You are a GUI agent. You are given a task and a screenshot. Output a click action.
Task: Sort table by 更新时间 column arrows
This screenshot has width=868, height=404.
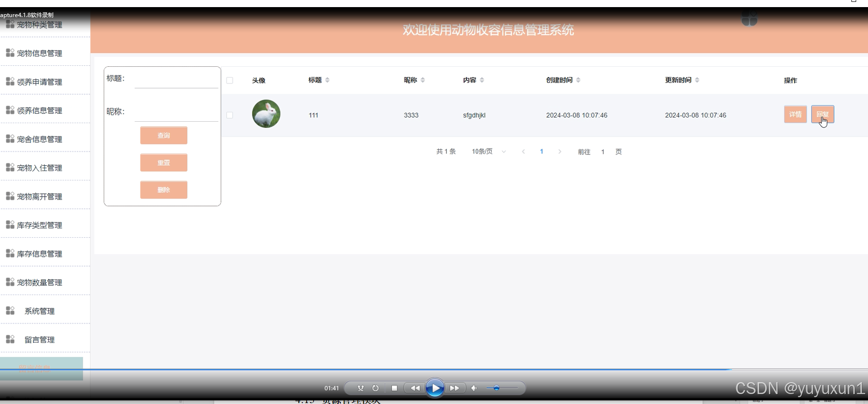[697, 80]
